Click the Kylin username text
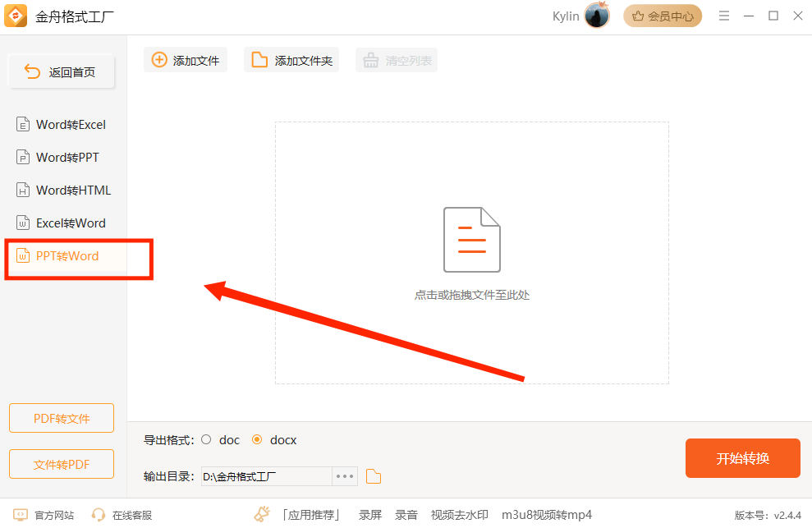This screenshot has height=528, width=812. coord(566,16)
